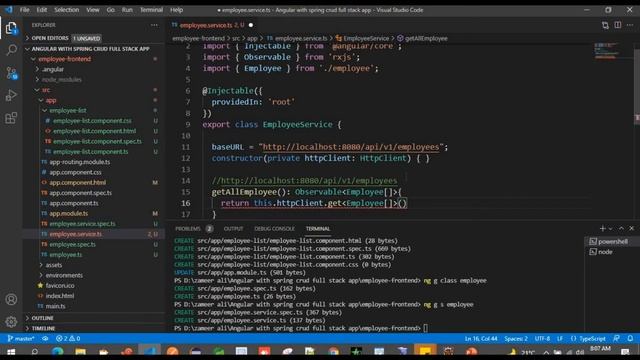Select the powershell terminal instance

coord(609,242)
